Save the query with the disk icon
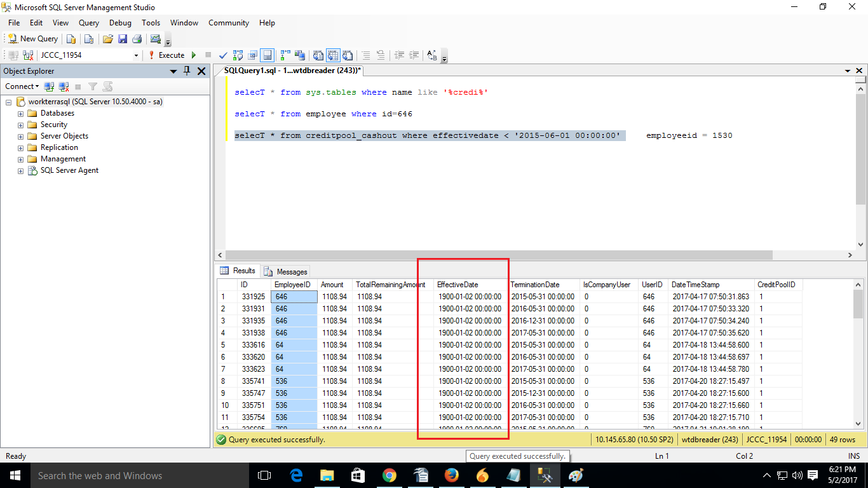 pos(123,39)
